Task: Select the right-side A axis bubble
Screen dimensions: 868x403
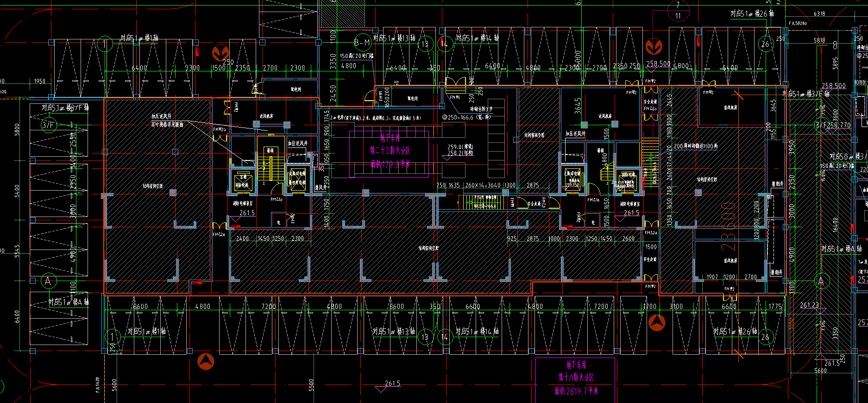Action: [x=822, y=281]
